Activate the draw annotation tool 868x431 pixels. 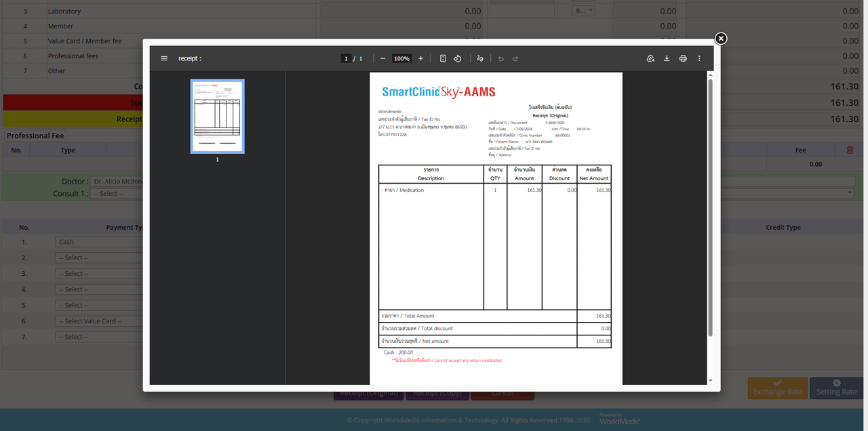[480, 58]
